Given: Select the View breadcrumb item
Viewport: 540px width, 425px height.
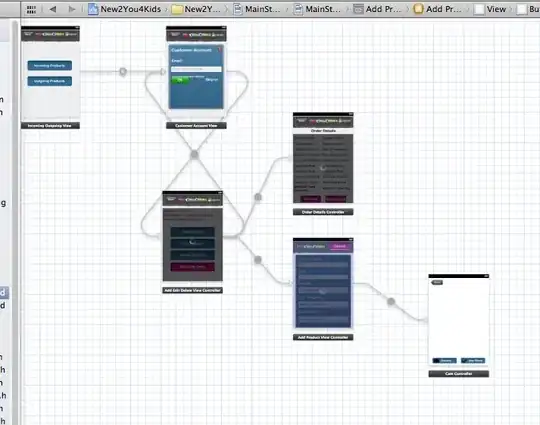Looking at the screenshot, I should coord(490,9).
